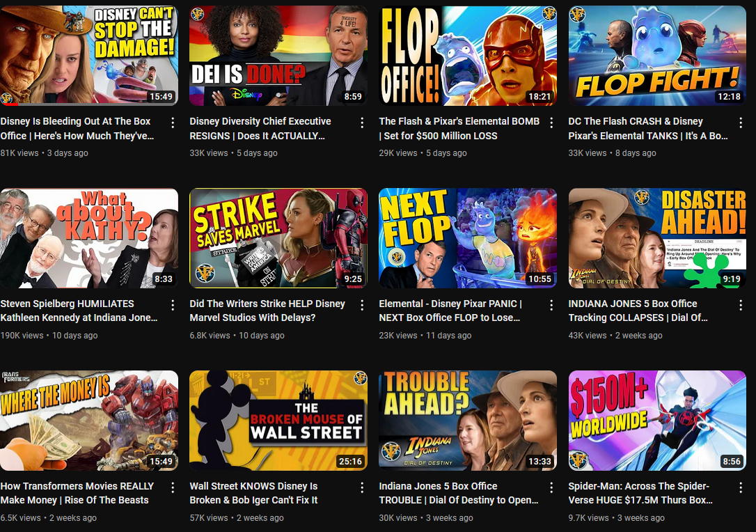Open the '$150M+ WORLDWIDE' Spider-Man thumbnail

pyautogui.click(x=657, y=421)
